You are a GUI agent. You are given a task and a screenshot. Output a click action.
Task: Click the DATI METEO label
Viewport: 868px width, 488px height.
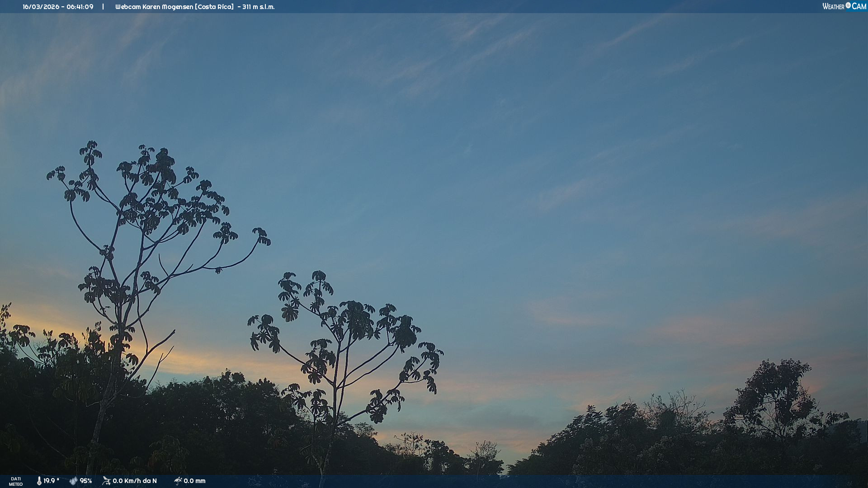[x=16, y=481]
